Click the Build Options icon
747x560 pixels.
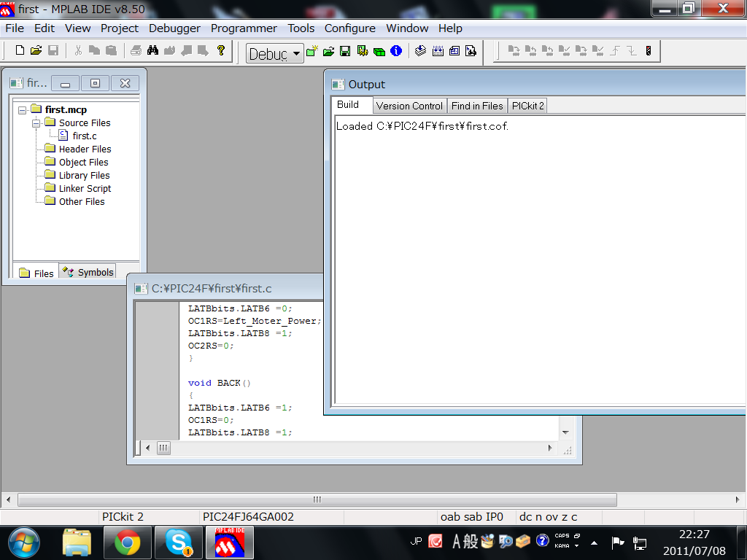coord(363,50)
